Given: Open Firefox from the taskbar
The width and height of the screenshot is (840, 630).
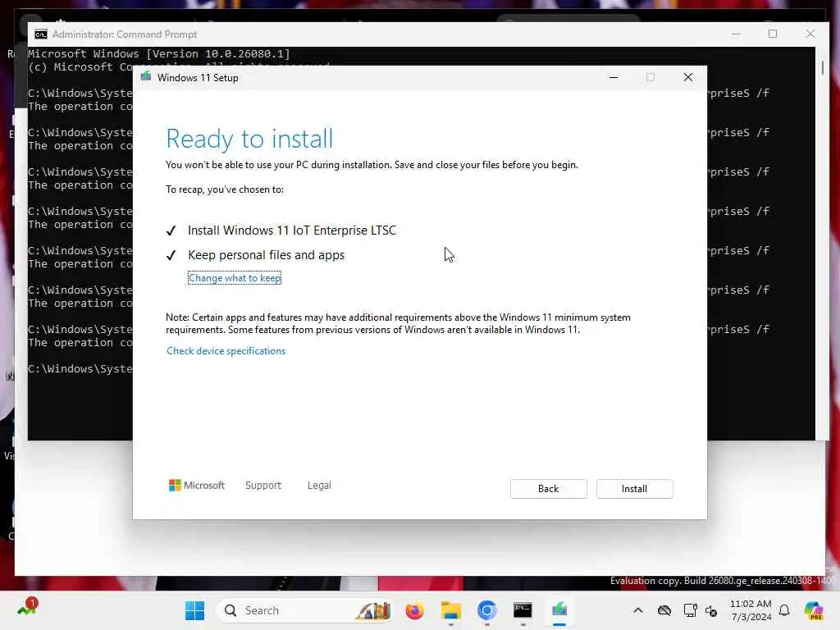Looking at the screenshot, I should click(x=414, y=610).
